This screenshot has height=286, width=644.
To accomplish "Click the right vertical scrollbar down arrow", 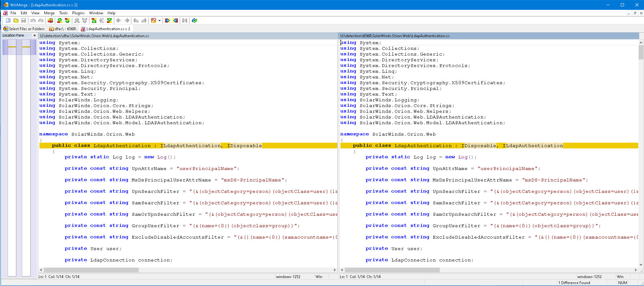I will 641,264.
